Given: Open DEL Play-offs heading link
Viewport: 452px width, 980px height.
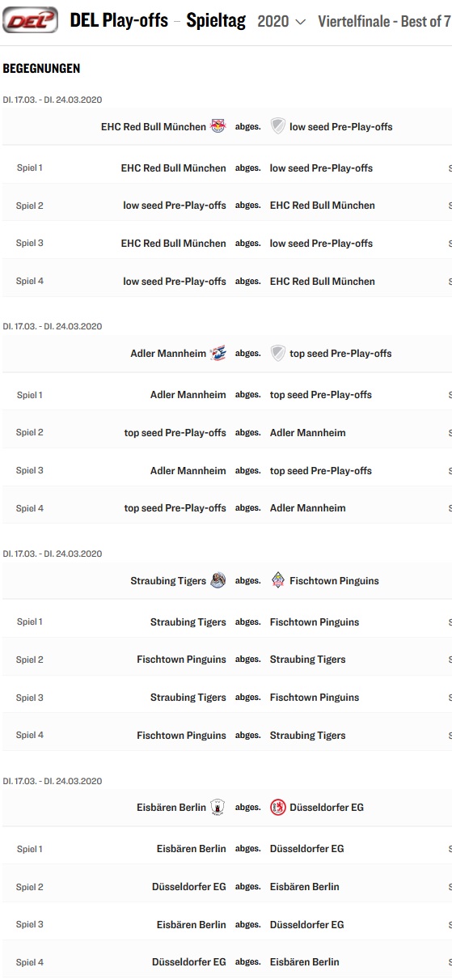Looking at the screenshot, I should [x=119, y=21].
